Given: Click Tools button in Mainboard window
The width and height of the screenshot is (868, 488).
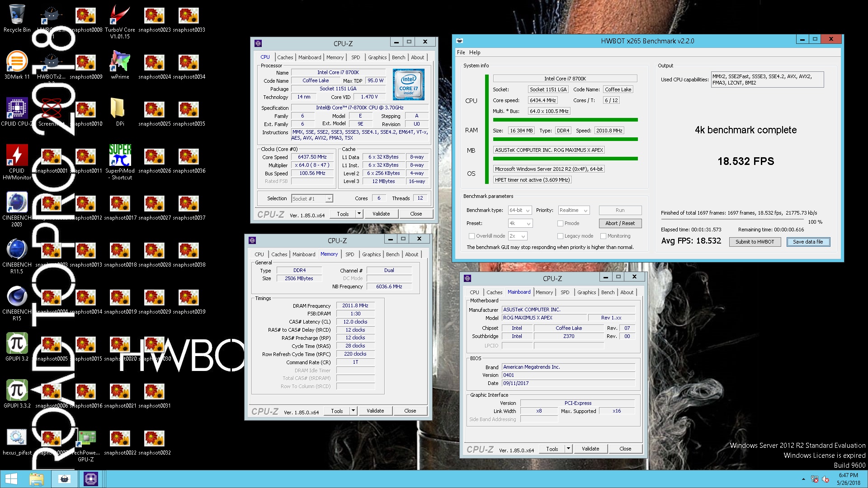Looking at the screenshot, I should pos(552,449).
